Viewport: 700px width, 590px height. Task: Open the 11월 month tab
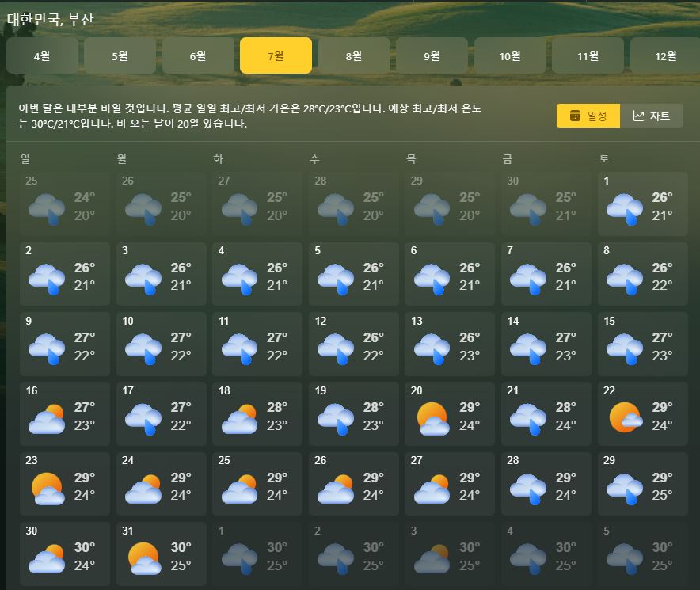(x=588, y=55)
